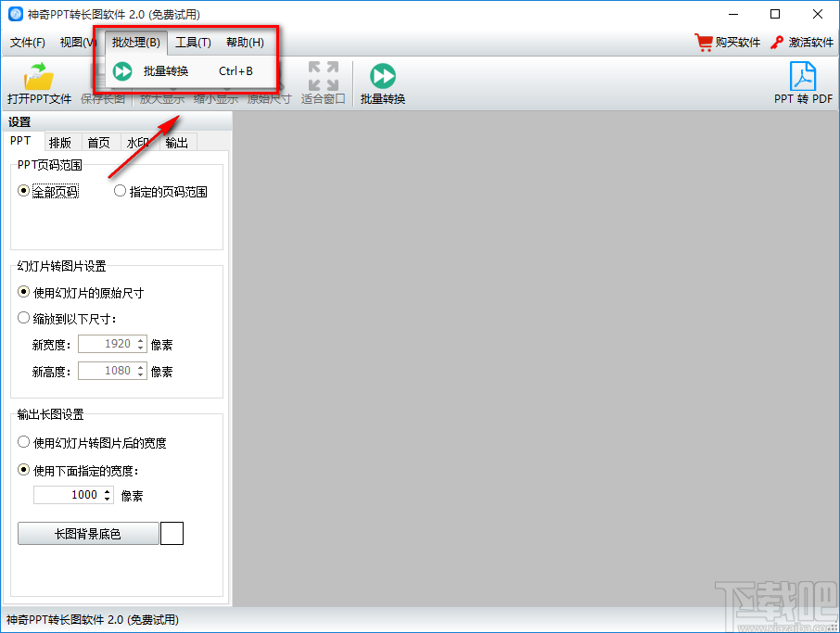This screenshot has height=633, width=840.
Task: Switch to the 首页 tab
Action: 98,143
